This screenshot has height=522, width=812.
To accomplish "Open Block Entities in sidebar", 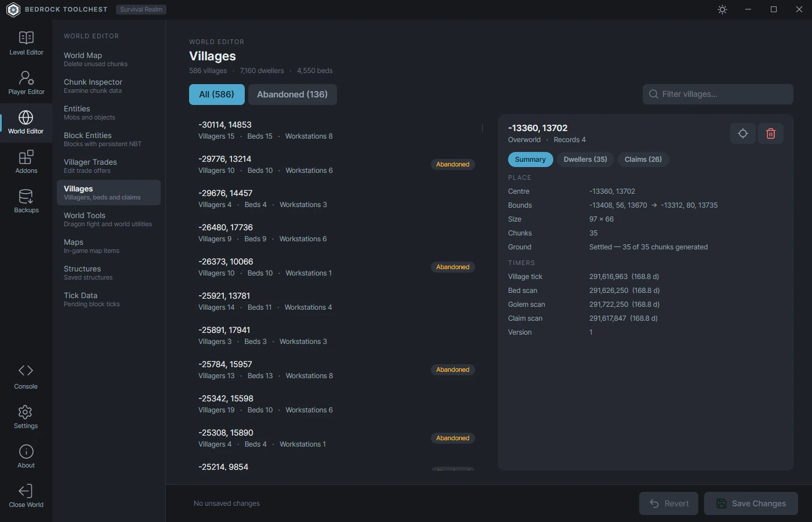I will [108, 139].
